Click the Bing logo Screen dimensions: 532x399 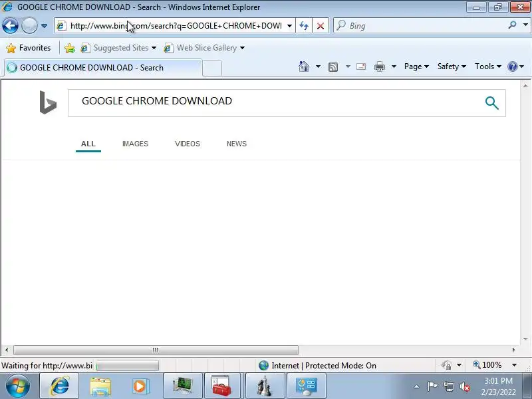click(48, 102)
